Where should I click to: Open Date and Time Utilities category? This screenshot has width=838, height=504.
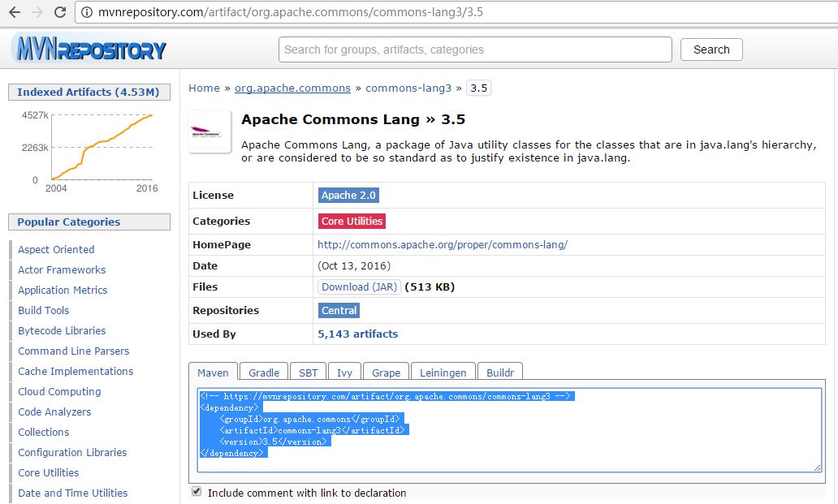(73, 493)
